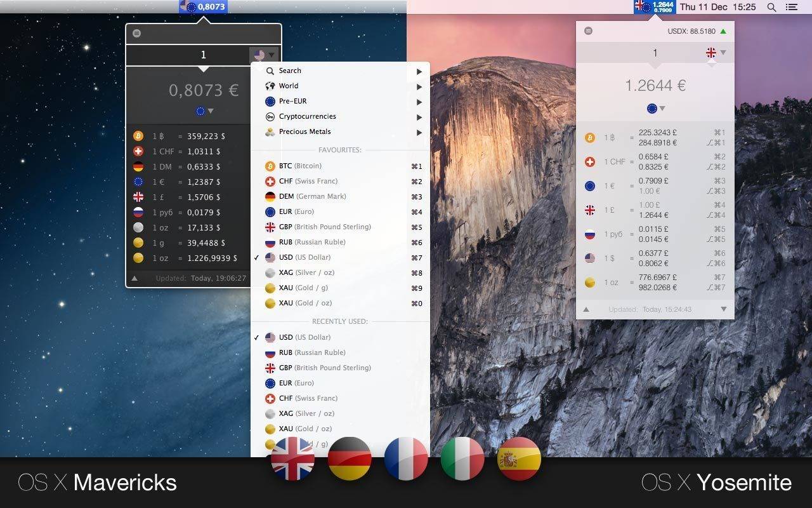Click the clock showing Thu 11 Dec 15:25
Image resolution: width=812 pixels, height=508 pixels.
[718, 7]
